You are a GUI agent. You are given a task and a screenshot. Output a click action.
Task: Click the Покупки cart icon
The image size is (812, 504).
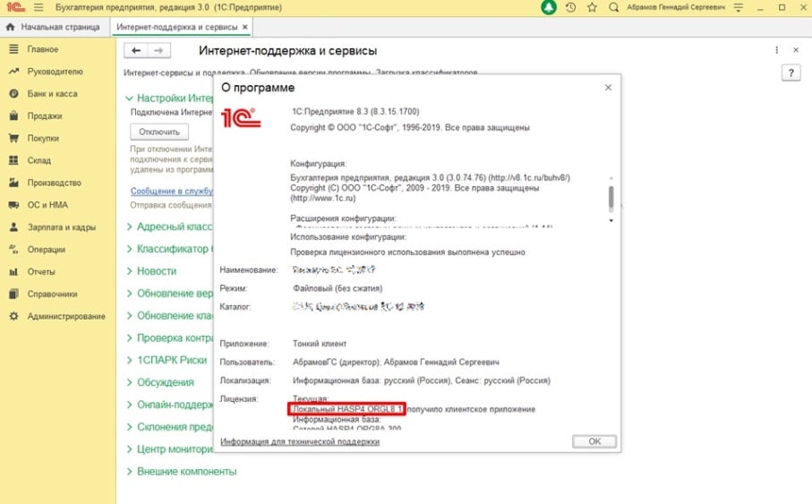click(x=14, y=138)
